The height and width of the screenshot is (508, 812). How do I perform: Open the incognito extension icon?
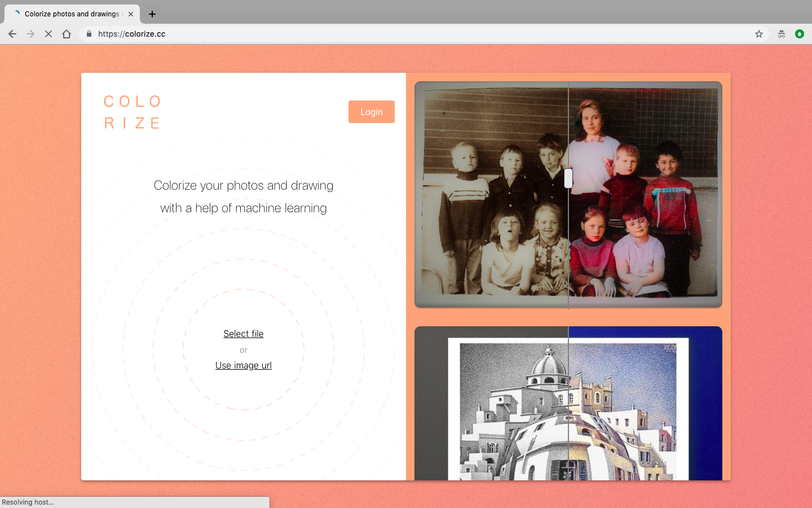pos(781,34)
